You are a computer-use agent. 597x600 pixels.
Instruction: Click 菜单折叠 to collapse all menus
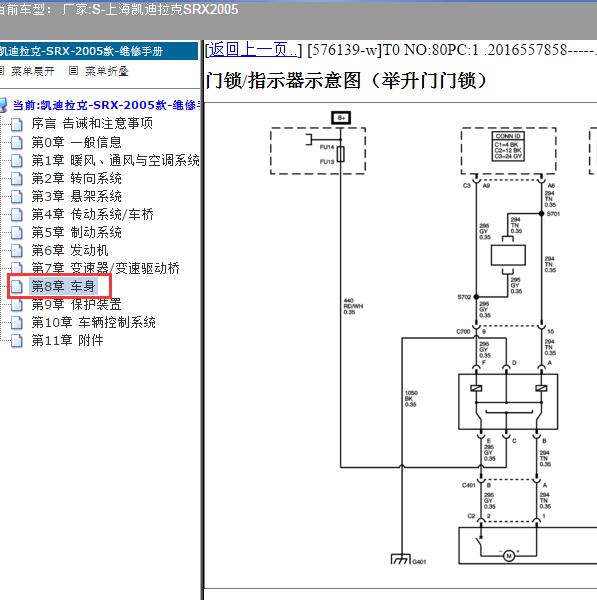tap(106, 71)
